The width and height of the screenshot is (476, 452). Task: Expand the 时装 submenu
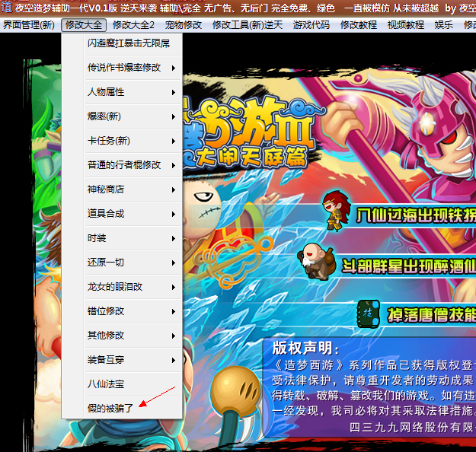pos(133,238)
